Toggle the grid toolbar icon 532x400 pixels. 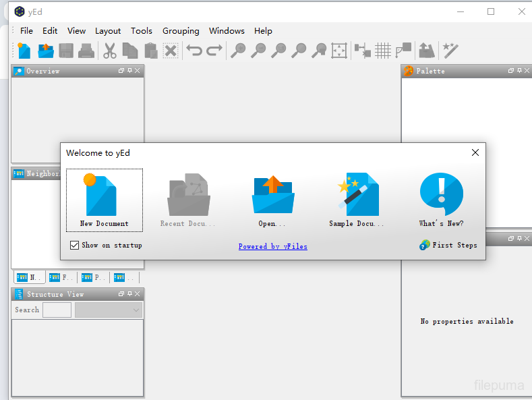(383, 51)
